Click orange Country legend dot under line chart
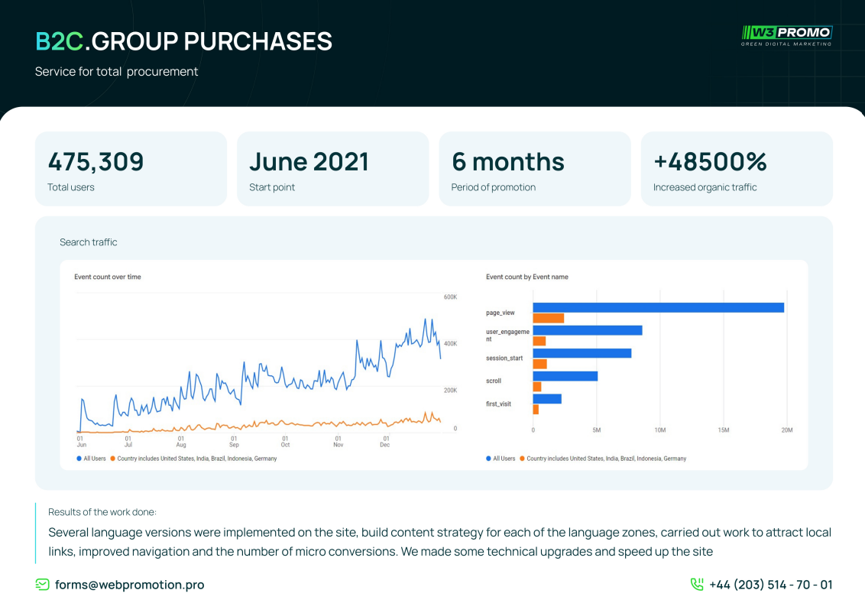This screenshot has height=616, width=865. coord(113,459)
